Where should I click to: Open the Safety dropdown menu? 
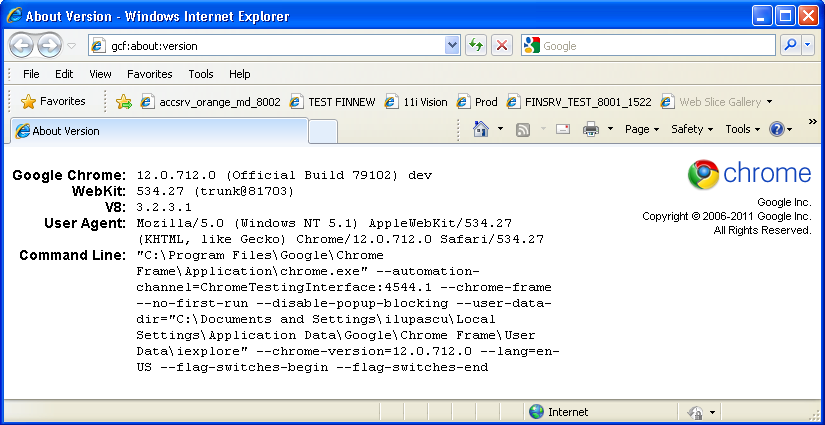tap(691, 129)
